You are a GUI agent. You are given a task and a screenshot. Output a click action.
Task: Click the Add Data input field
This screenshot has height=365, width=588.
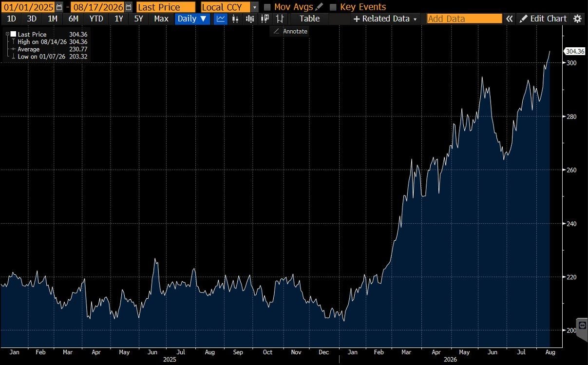pyautogui.click(x=464, y=19)
